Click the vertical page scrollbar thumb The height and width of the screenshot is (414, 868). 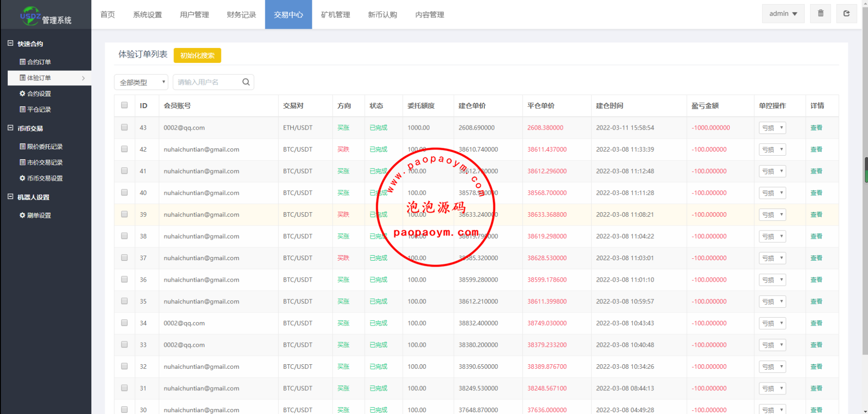[865, 170]
